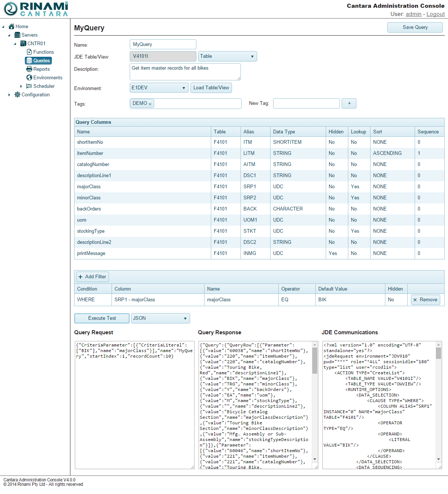Click the New Tag input field
Image resolution: width=448 pixels, height=494 pixels.
306,103
